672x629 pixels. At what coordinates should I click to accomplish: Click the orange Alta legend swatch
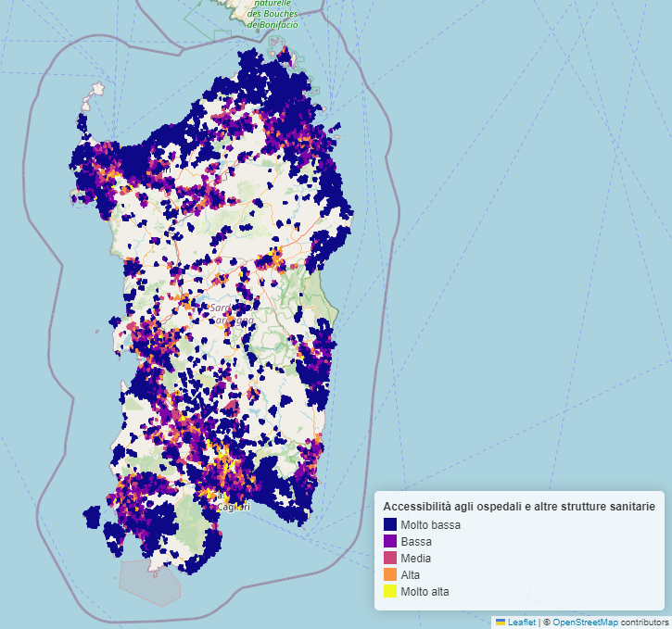(389, 575)
